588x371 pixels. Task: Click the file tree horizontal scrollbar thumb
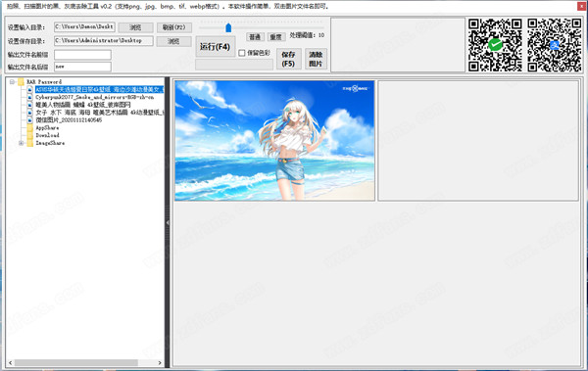pos(76,363)
